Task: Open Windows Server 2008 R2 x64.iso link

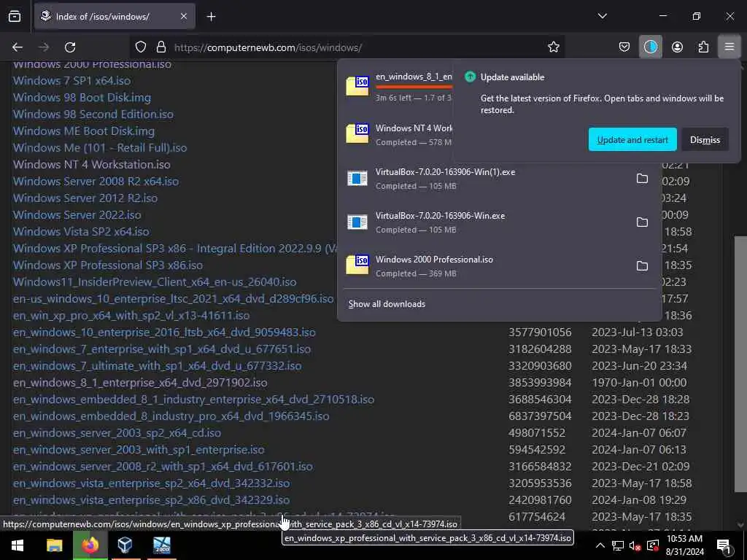Action: point(96,181)
